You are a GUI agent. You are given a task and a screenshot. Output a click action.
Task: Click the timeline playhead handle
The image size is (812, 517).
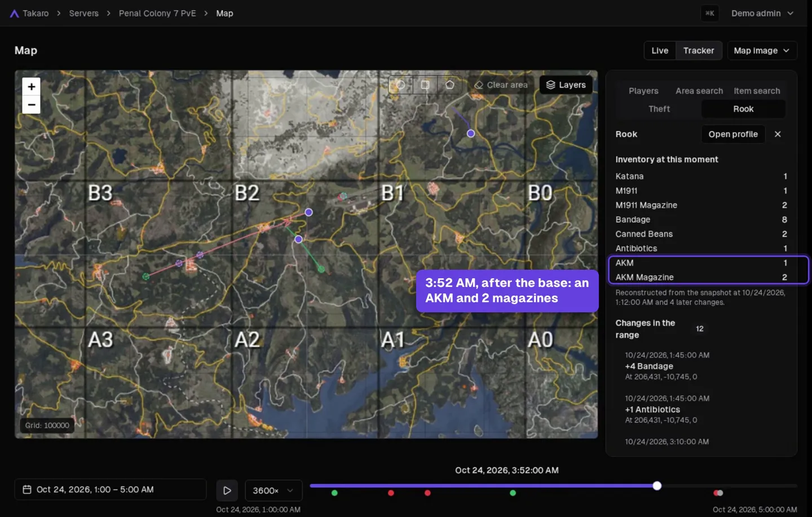tap(657, 486)
